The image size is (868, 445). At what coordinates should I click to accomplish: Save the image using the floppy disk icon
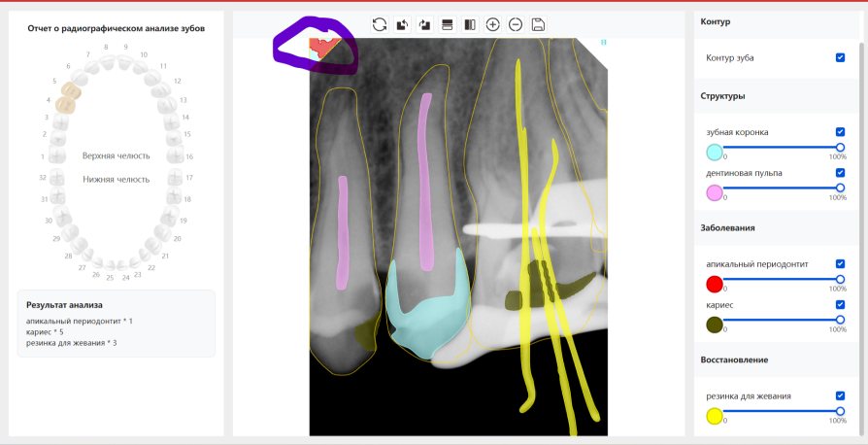(538, 24)
